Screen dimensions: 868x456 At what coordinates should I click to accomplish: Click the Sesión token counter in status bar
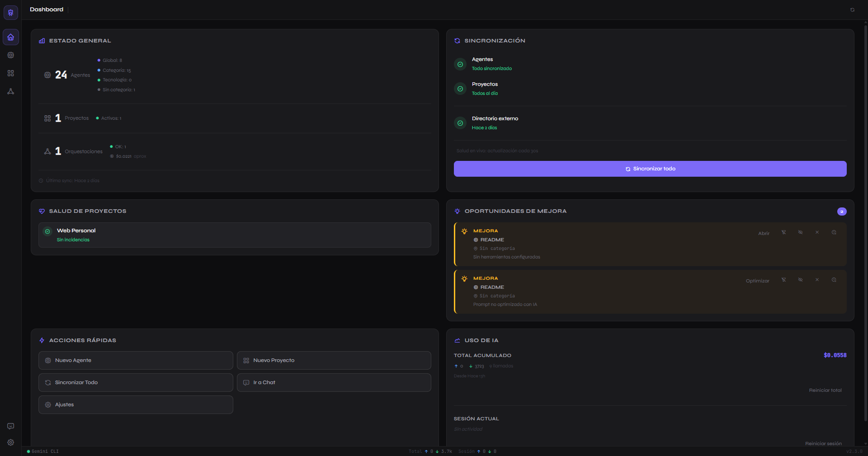(477, 451)
